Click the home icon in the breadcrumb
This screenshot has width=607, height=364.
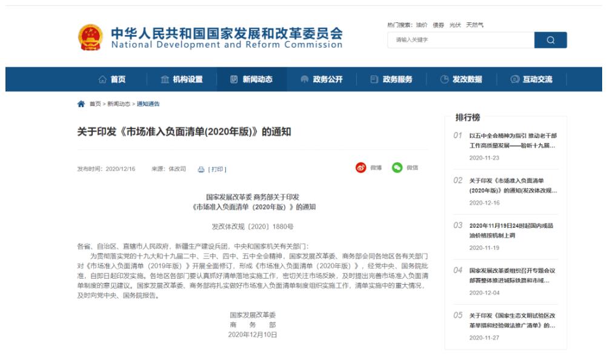click(81, 104)
